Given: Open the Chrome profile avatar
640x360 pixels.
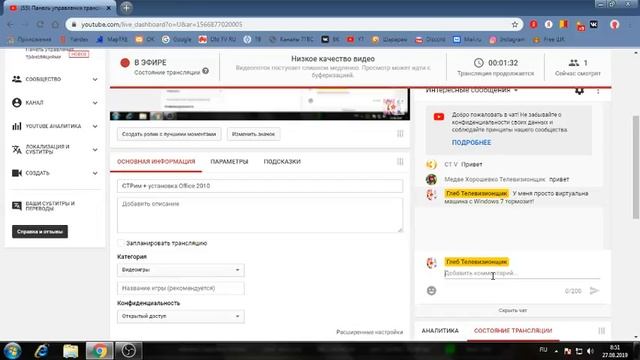Looking at the screenshot, I should tap(614, 24).
